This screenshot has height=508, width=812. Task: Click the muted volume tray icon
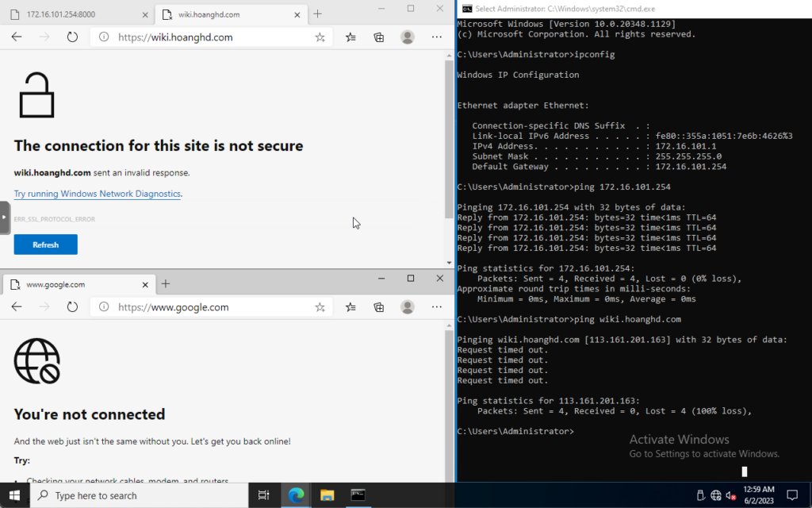(730, 495)
